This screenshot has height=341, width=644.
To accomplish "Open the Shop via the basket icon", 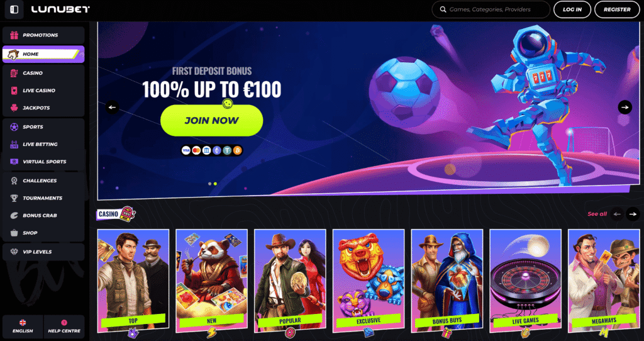I will click(x=14, y=233).
